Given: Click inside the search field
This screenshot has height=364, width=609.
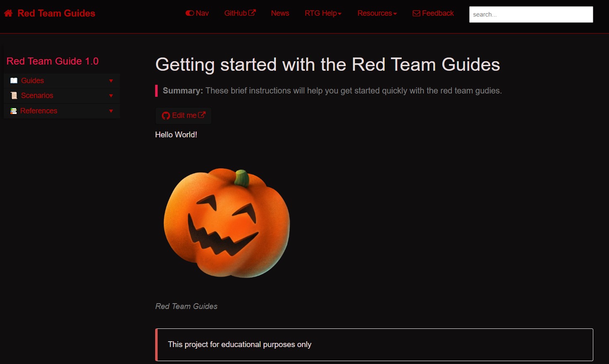Looking at the screenshot, I should tap(531, 14).
